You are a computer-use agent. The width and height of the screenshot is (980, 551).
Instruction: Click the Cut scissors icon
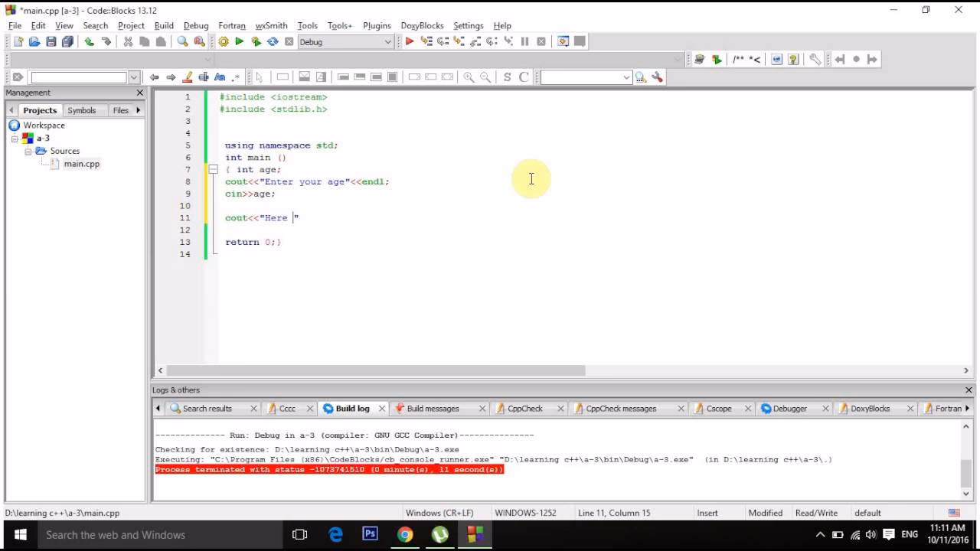pyautogui.click(x=128, y=42)
